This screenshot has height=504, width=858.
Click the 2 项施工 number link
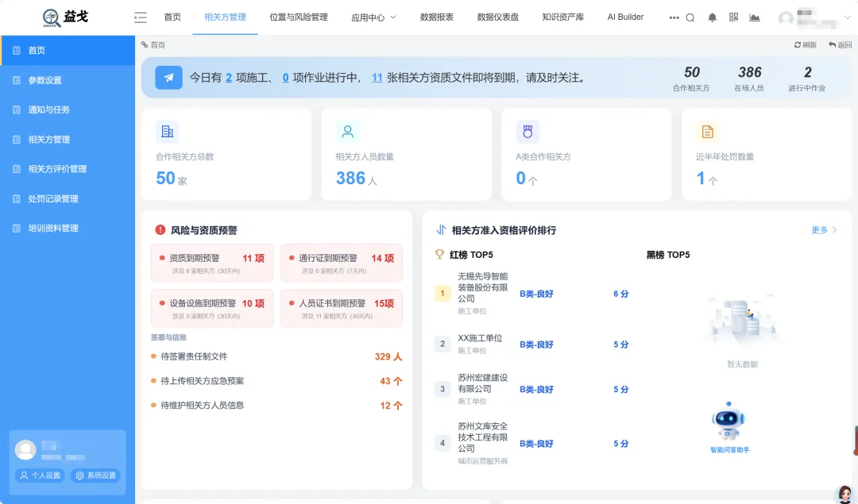(228, 78)
